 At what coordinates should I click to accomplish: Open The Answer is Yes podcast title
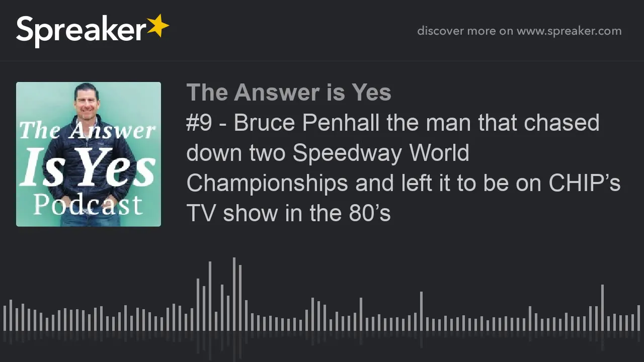point(289,93)
